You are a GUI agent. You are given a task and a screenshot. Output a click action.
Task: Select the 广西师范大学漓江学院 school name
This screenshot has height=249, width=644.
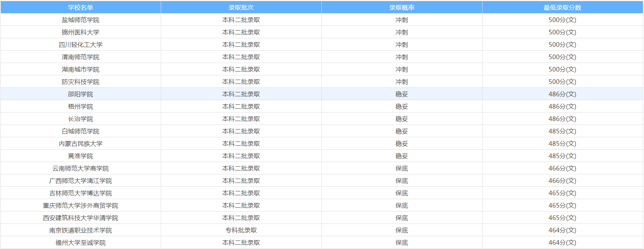tap(80, 181)
